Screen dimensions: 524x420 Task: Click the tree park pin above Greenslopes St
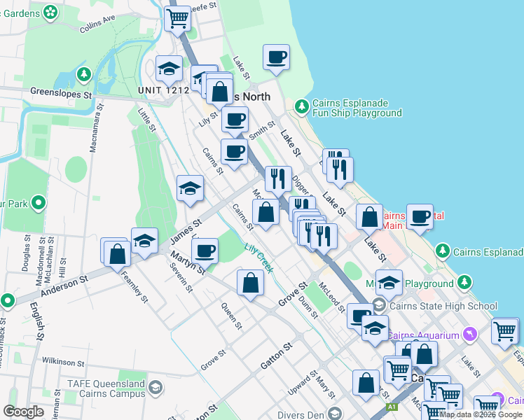coord(84,75)
